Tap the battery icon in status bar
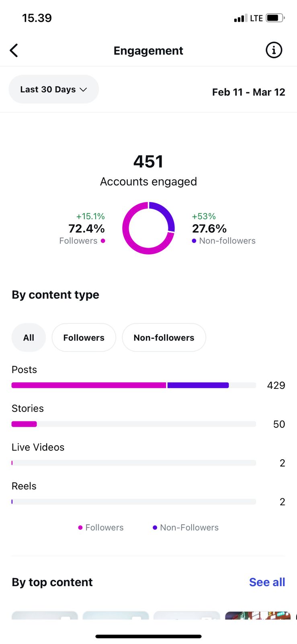This screenshot has height=644, width=297. (x=274, y=18)
